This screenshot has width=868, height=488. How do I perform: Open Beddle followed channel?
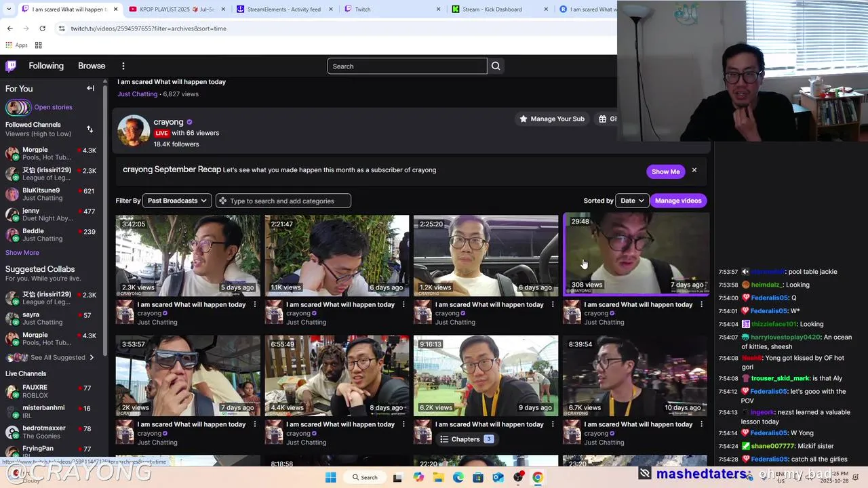pos(51,235)
